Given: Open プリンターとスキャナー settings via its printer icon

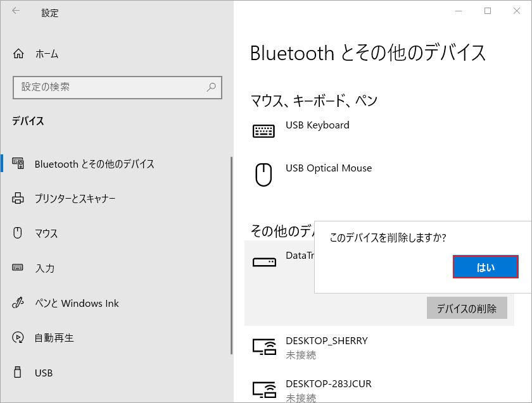Looking at the screenshot, I should pos(18,199).
